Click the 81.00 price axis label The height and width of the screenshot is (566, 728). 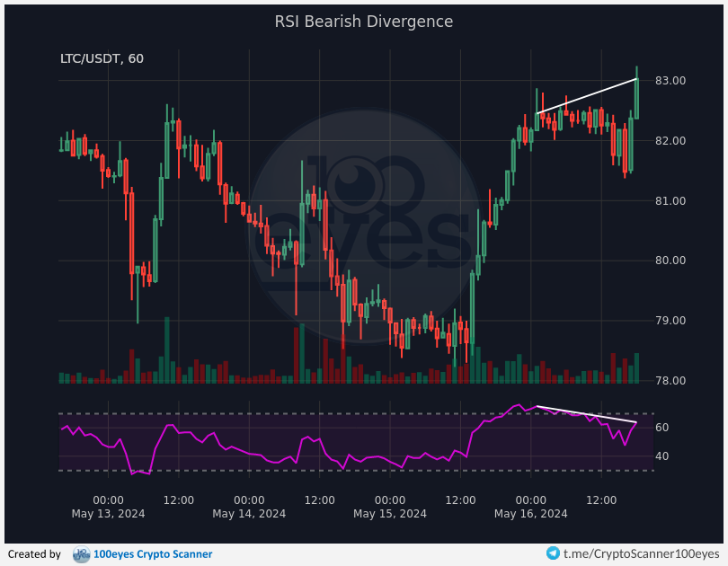[x=670, y=201]
